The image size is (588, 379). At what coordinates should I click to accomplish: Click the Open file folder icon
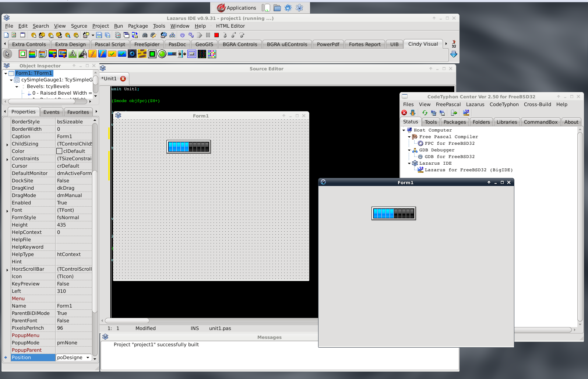pos(86,35)
